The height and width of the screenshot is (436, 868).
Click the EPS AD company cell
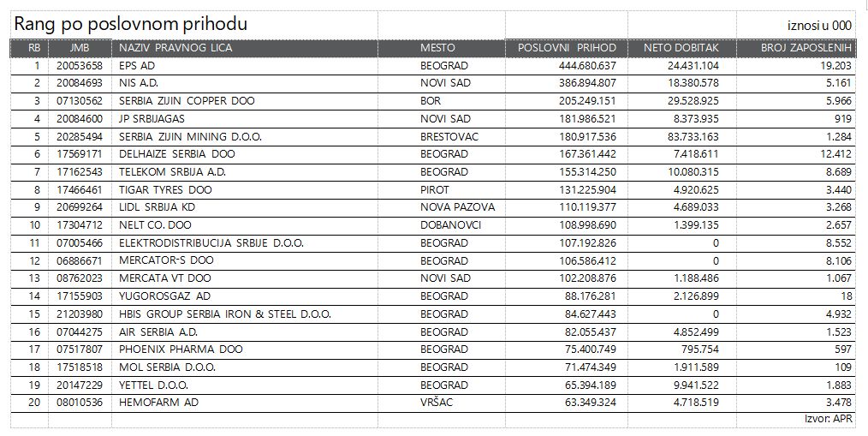point(137,65)
